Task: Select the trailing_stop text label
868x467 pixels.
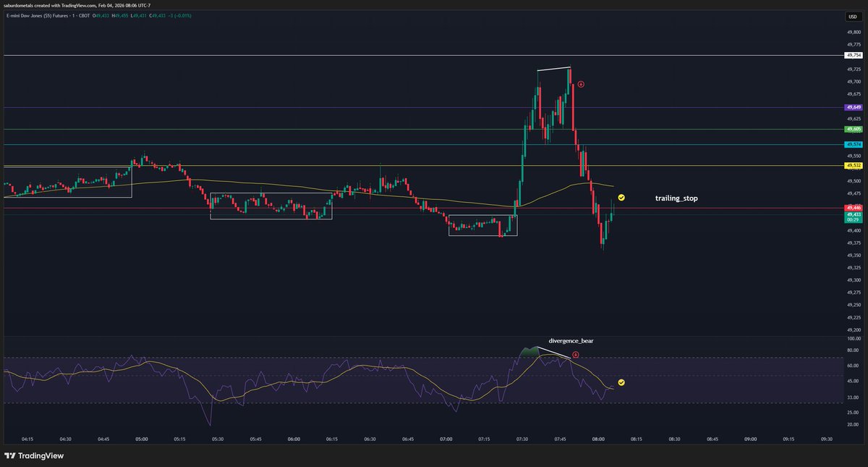Action: 676,198
